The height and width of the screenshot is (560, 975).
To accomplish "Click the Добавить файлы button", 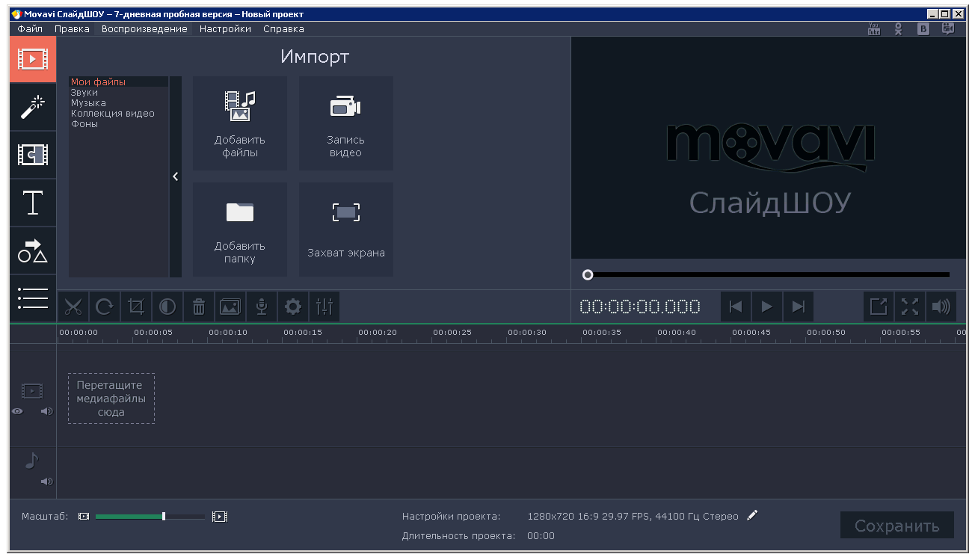I will tap(240, 123).
